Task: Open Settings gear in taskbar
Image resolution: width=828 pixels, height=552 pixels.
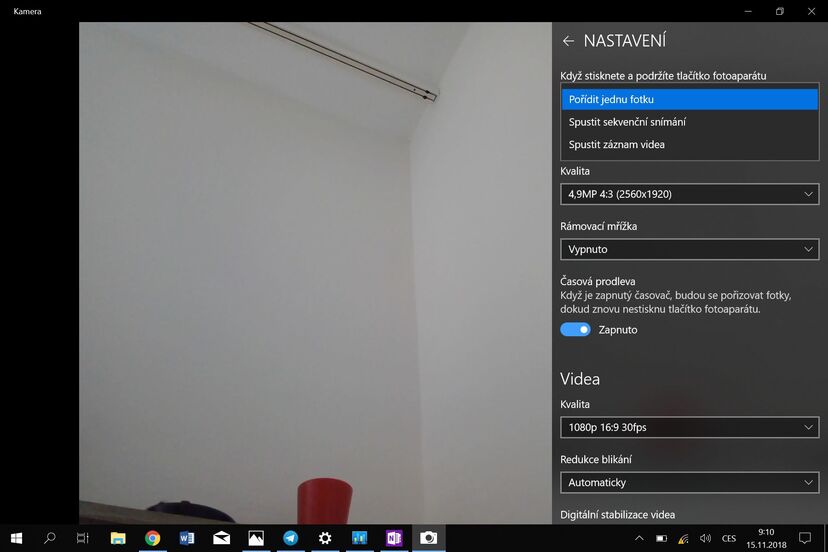Action: [x=325, y=538]
